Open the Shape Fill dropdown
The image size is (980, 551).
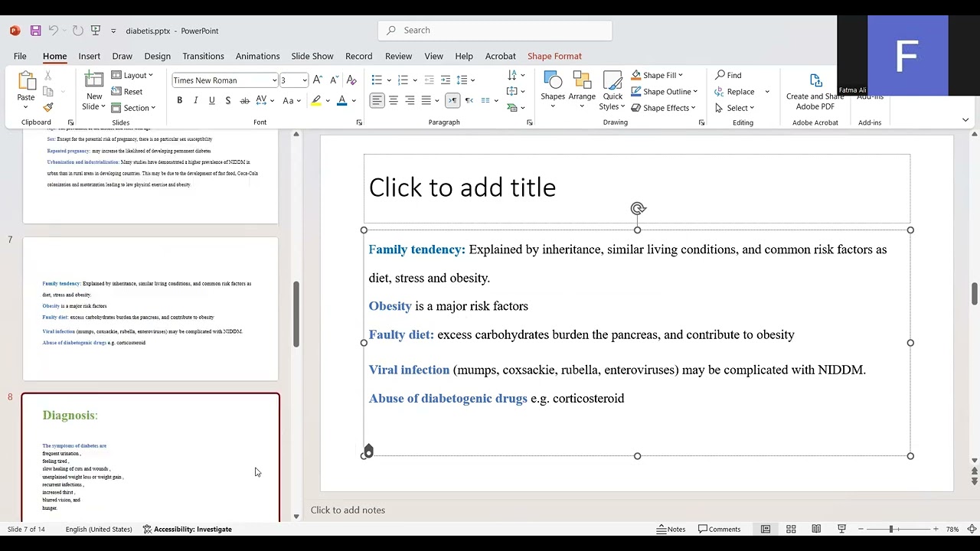657,75
